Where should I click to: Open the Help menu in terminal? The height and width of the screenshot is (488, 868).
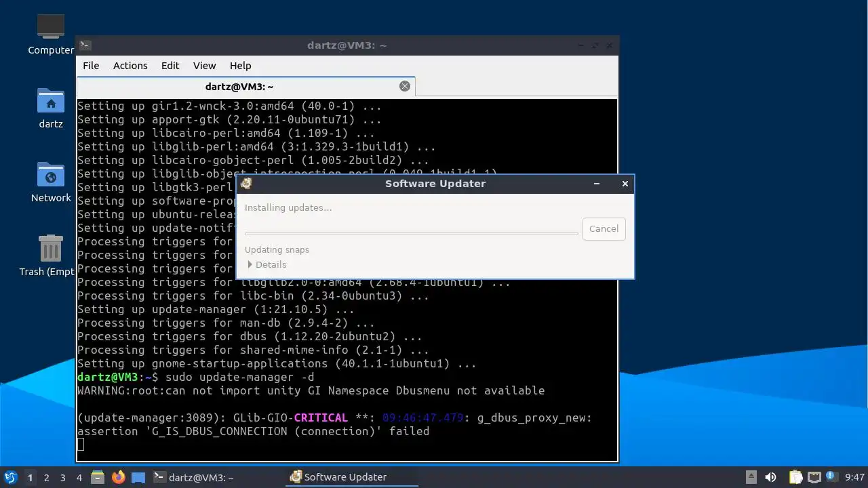240,66
